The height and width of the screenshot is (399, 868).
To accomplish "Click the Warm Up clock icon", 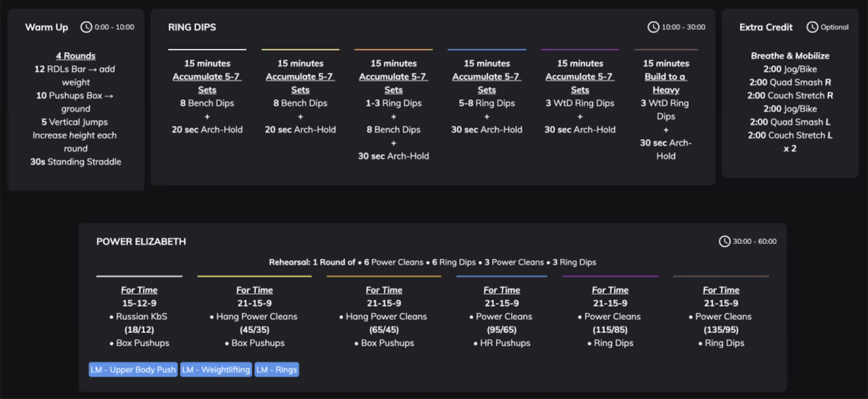I will pyautogui.click(x=86, y=27).
